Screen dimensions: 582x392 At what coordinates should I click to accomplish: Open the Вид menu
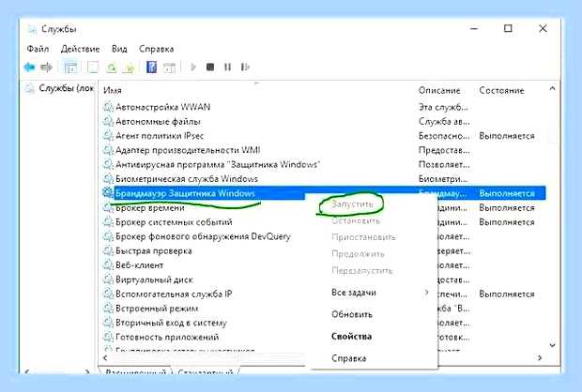tap(119, 49)
